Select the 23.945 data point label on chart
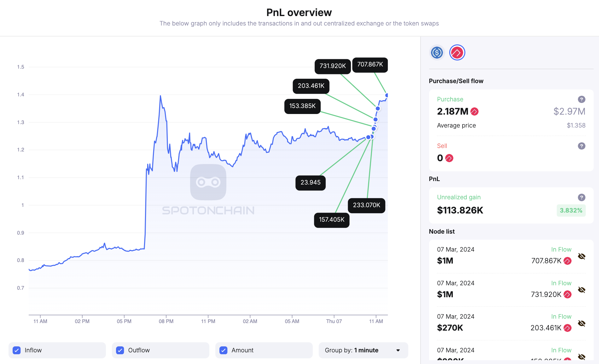Viewport: 599px width, 364px height. (x=311, y=183)
